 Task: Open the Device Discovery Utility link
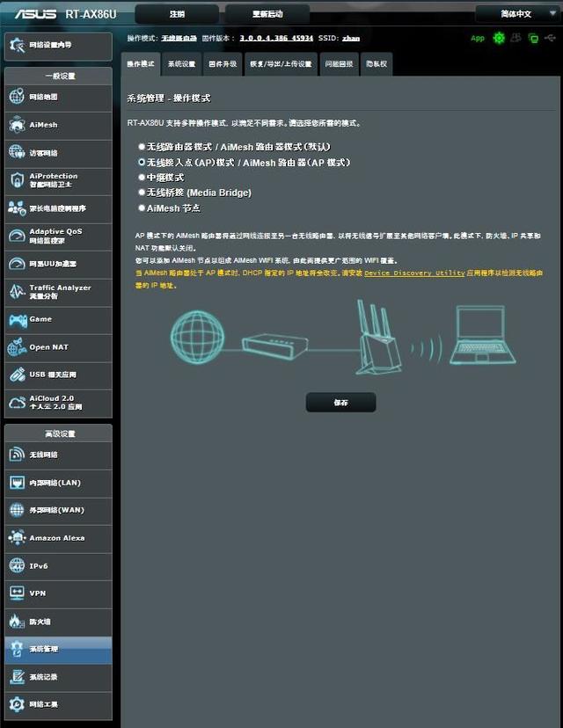coord(414,273)
